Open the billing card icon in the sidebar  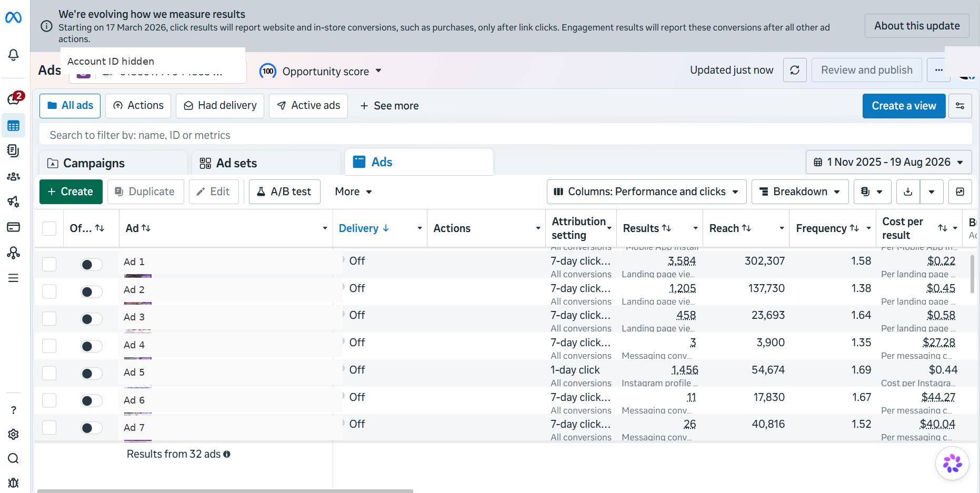click(x=13, y=227)
